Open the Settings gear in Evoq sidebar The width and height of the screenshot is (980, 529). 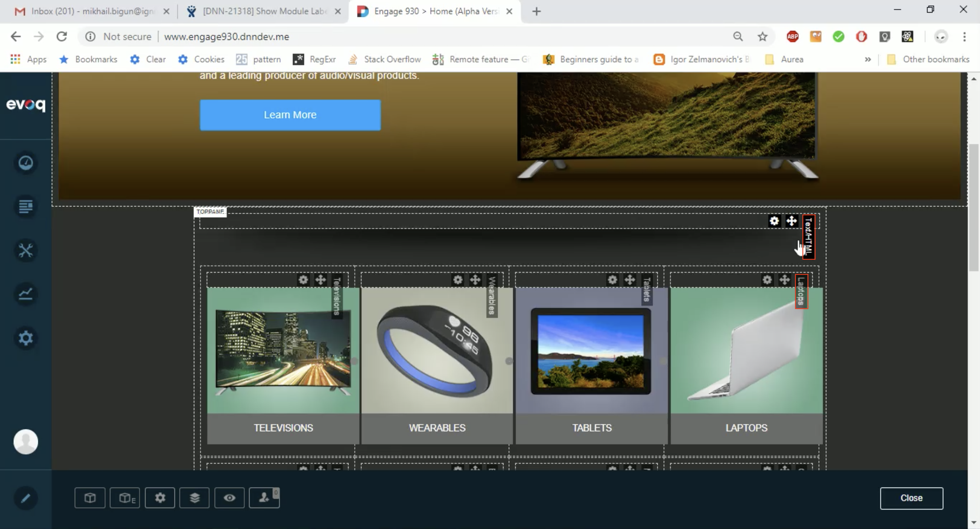(x=26, y=338)
